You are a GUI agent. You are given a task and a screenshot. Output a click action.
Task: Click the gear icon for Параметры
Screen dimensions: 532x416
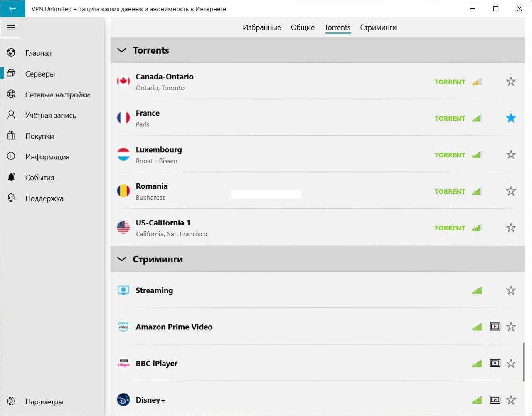[x=11, y=401]
